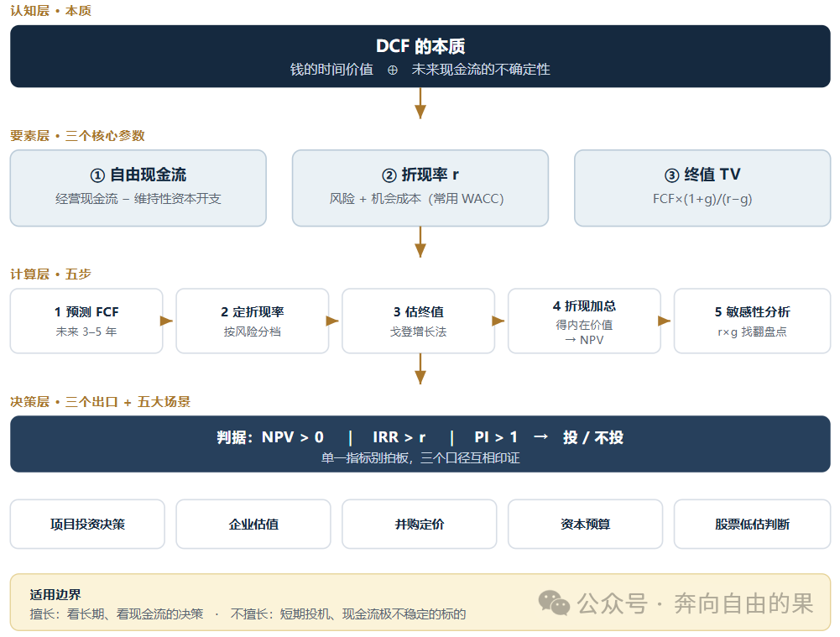Viewport: 840px width, 637px height.
Task: Open the '4 折现加总' step heading
Action: [584, 305]
